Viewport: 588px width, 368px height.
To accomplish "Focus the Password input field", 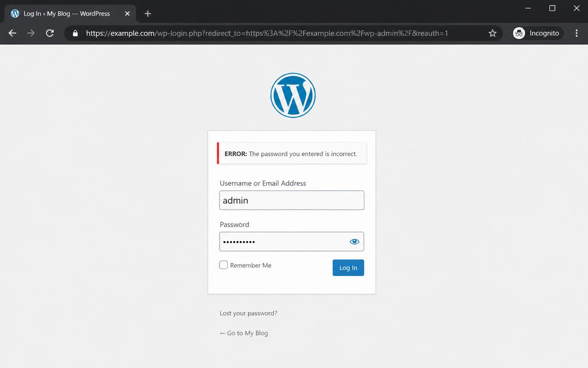I will [292, 241].
